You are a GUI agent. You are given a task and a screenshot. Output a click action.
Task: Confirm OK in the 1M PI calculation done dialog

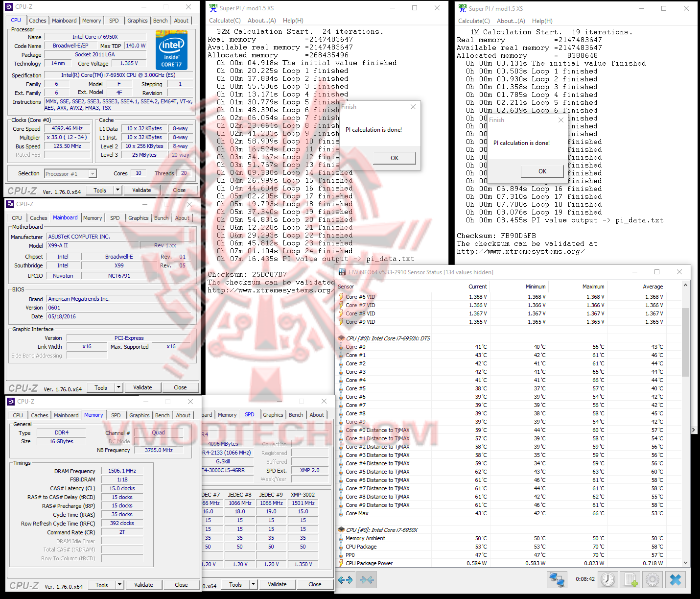[x=542, y=171]
